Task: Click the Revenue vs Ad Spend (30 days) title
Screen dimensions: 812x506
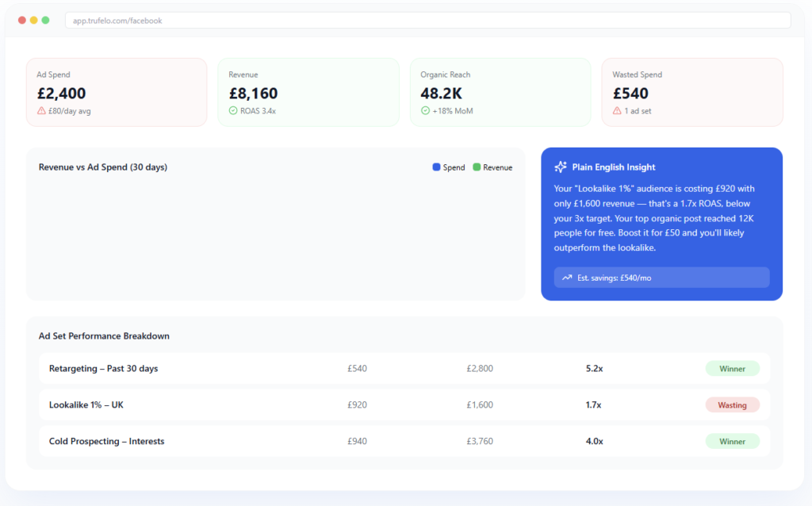Action: click(x=103, y=167)
